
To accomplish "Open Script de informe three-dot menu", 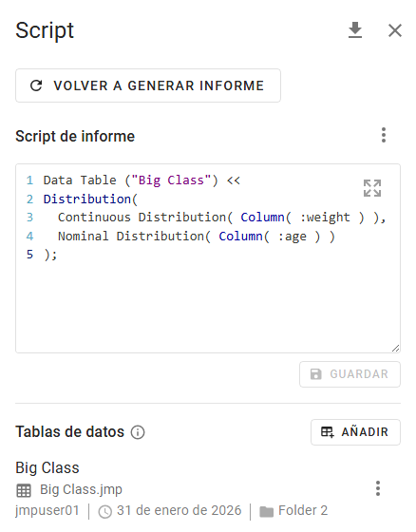I will tap(384, 135).
